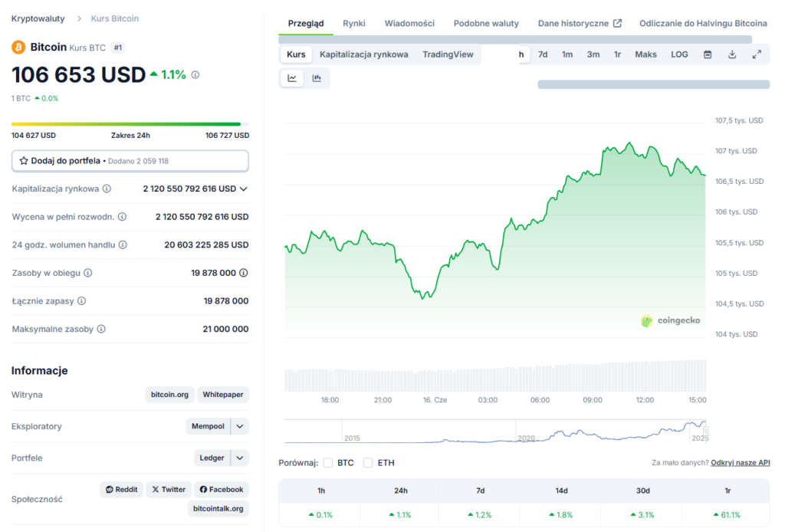Switch to the Przegląd tab
785x532 pixels.
(306, 24)
